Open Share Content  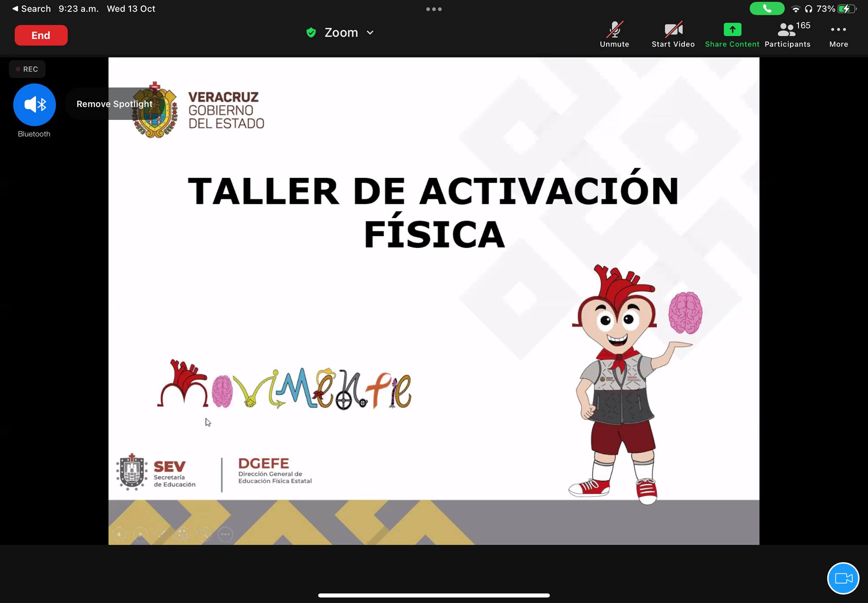[x=732, y=35]
